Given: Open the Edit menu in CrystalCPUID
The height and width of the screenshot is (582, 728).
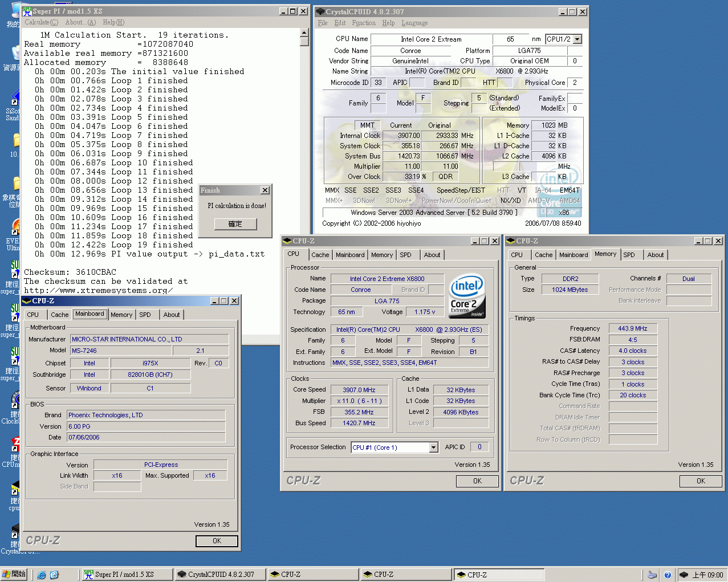Looking at the screenshot, I should coord(340,23).
